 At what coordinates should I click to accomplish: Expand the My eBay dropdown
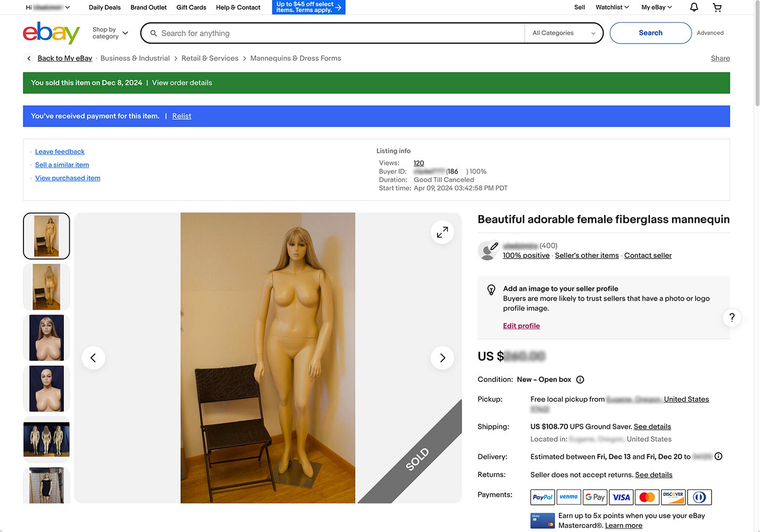[x=656, y=7]
